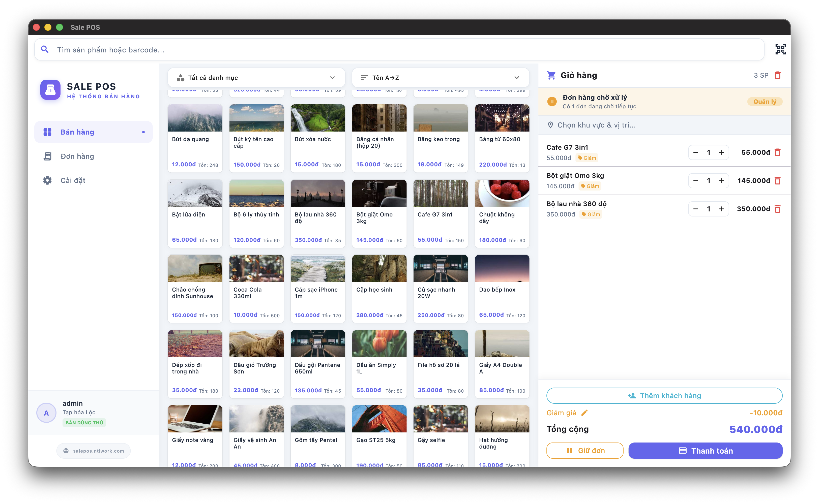Edit the discount with the pencil icon
This screenshot has width=819, height=504.
coord(584,413)
